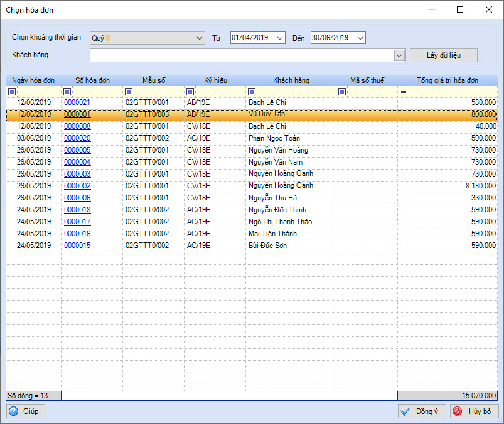Open invoice link 0000003

point(77,174)
